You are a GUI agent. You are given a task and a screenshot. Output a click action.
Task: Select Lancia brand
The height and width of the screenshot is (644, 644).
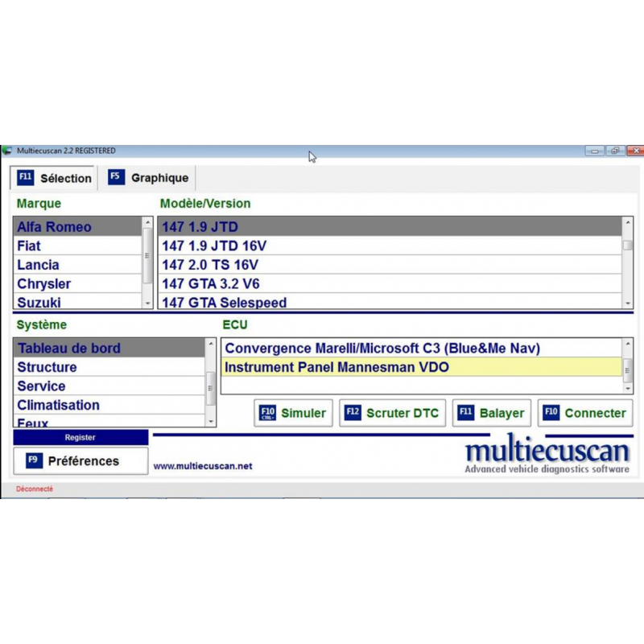77,265
